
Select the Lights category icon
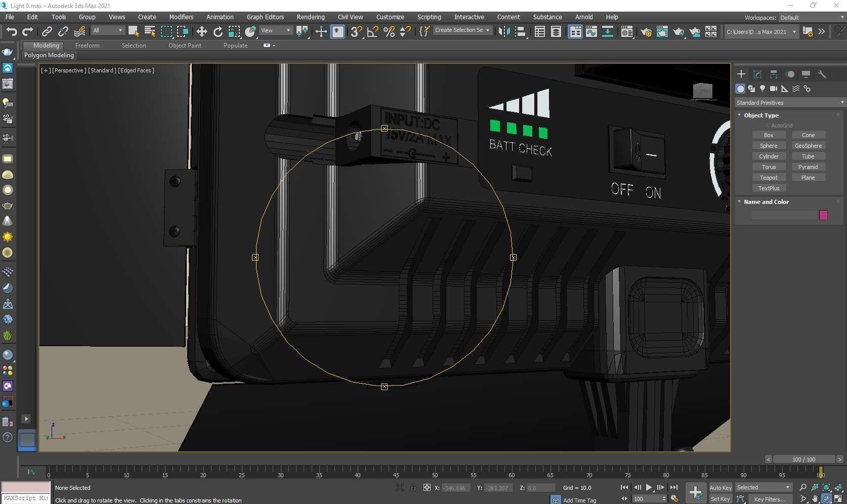point(763,89)
